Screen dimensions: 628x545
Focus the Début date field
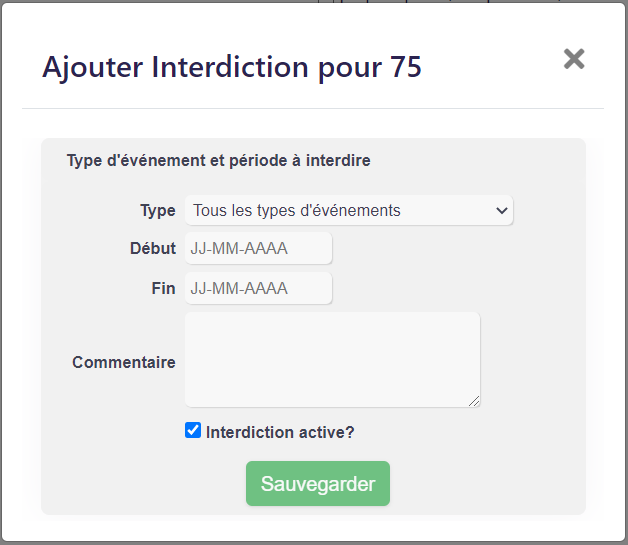(258, 248)
